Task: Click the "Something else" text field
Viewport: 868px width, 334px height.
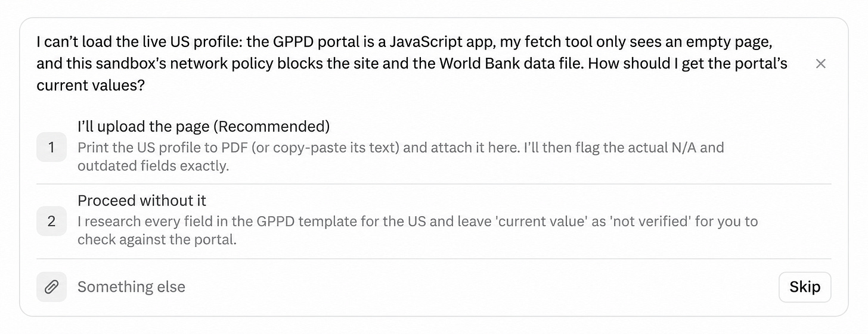Action: click(417, 287)
